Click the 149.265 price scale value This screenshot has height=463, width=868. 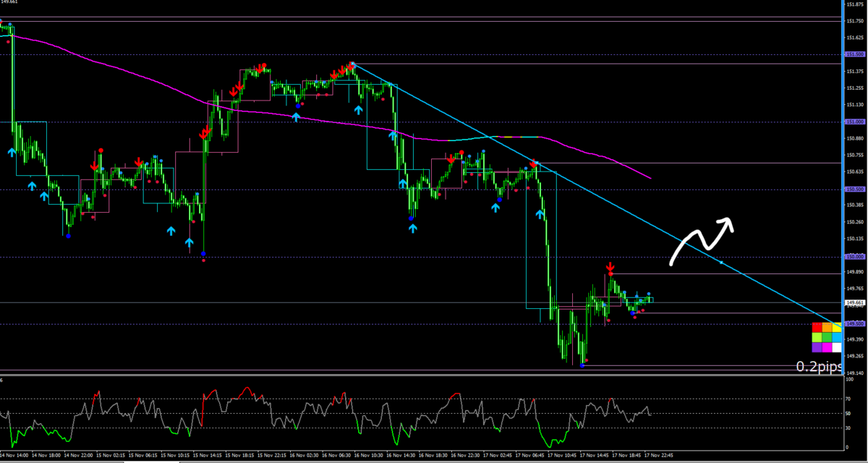click(855, 356)
